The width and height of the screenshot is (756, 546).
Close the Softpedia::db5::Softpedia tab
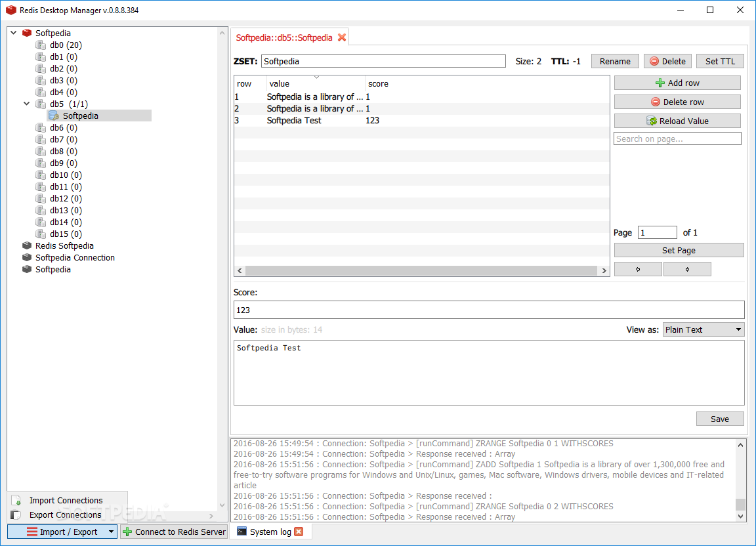(342, 37)
